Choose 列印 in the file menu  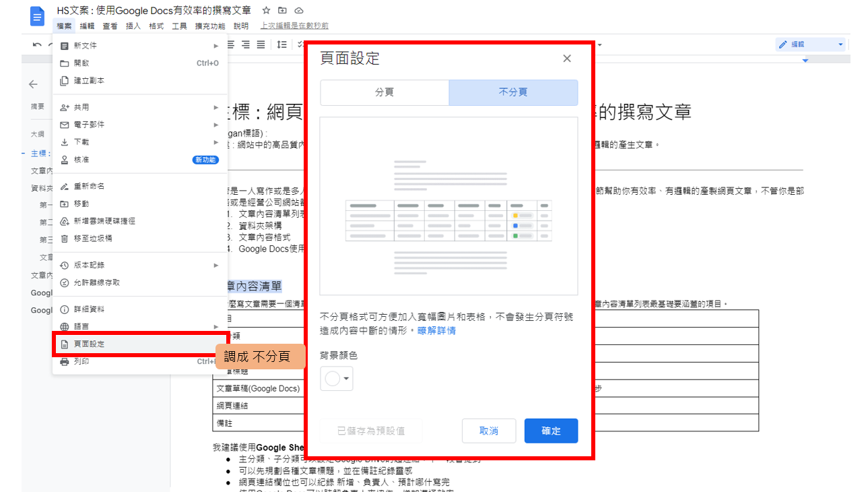pos(140,362)
